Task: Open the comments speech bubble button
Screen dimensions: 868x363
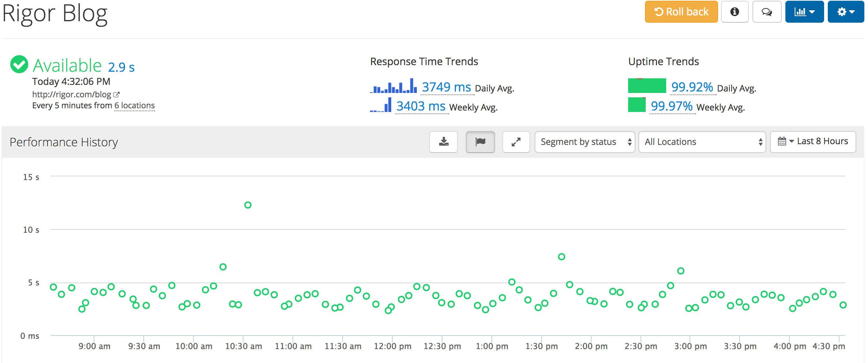Action: [x=767, y=12]
